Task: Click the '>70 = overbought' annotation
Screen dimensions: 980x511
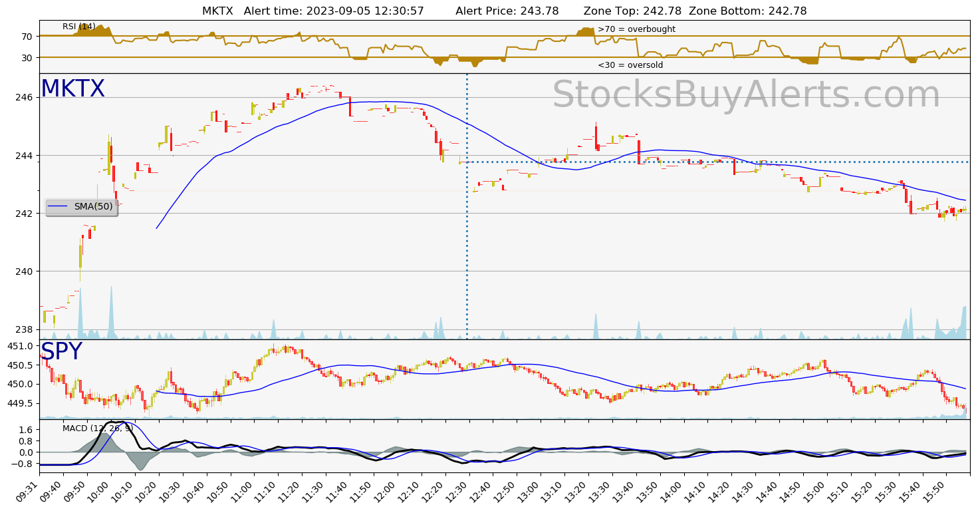Action: point(636,29)
